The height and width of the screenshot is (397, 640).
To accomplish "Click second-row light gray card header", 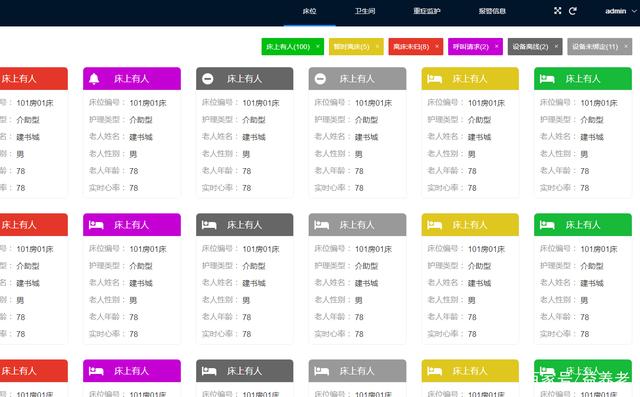I will click(x=357, y=224).
